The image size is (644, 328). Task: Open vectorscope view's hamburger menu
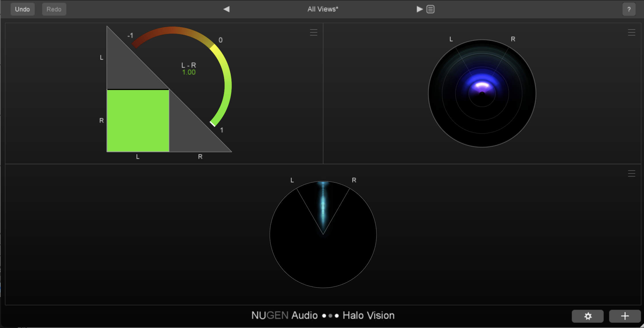pyautogui.click(x=631, y=173)
